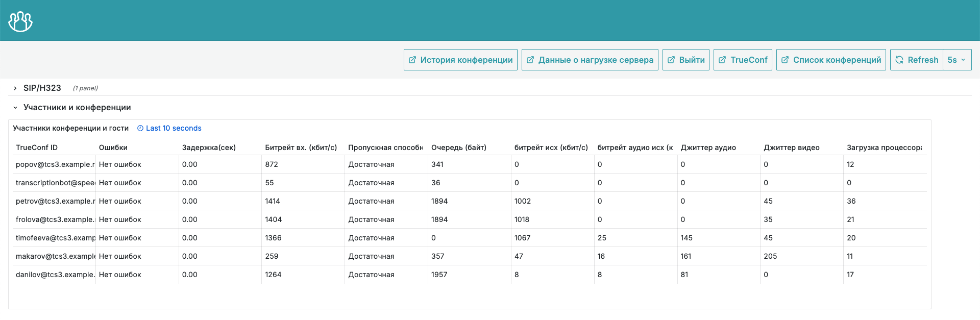The image size is (980, 320).
Task: Click outgoing bitrate value 1067
Action: (523, 238)
